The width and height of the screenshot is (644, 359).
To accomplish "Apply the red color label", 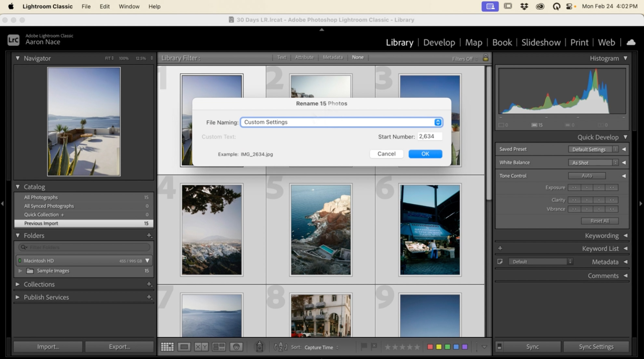I will (x=430, y=347).
